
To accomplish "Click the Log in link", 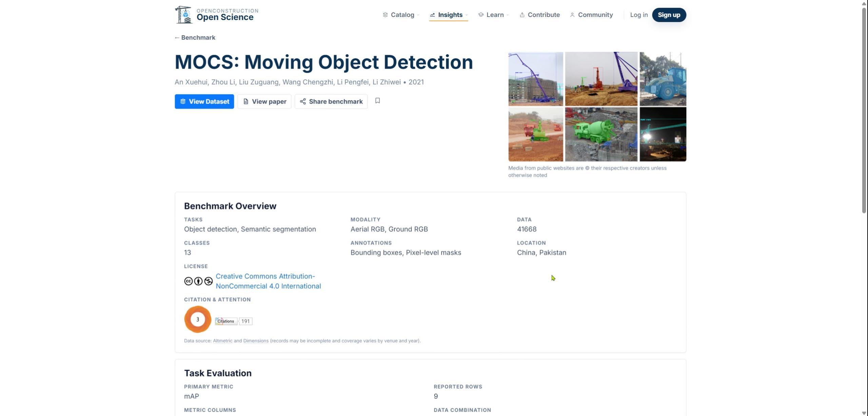I will point(639,15).
